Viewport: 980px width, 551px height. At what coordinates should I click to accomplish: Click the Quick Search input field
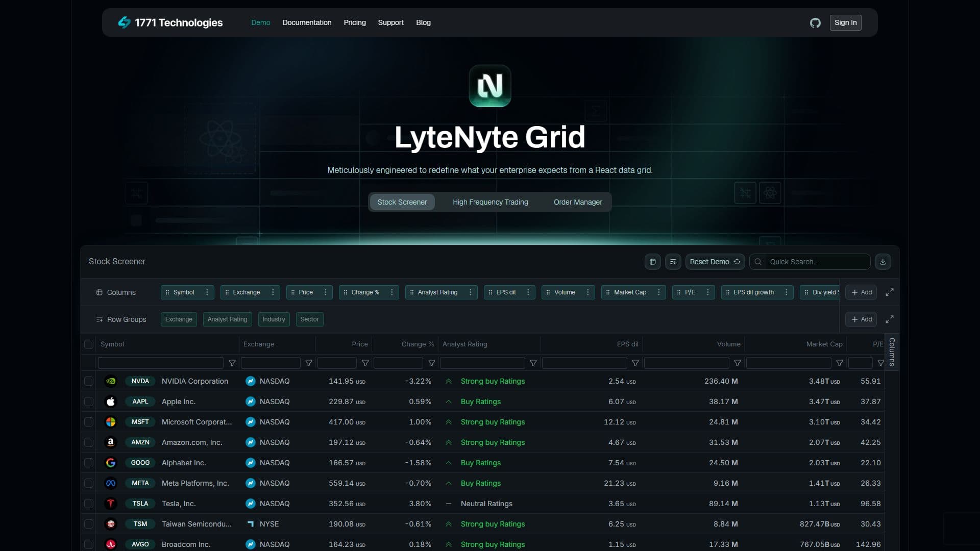click(810, 262)
